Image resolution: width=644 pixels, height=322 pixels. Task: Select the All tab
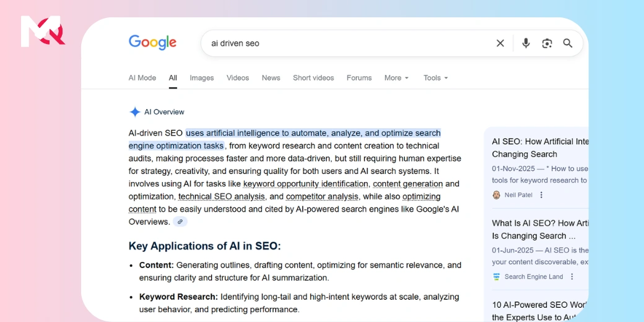tap(173, 77)
